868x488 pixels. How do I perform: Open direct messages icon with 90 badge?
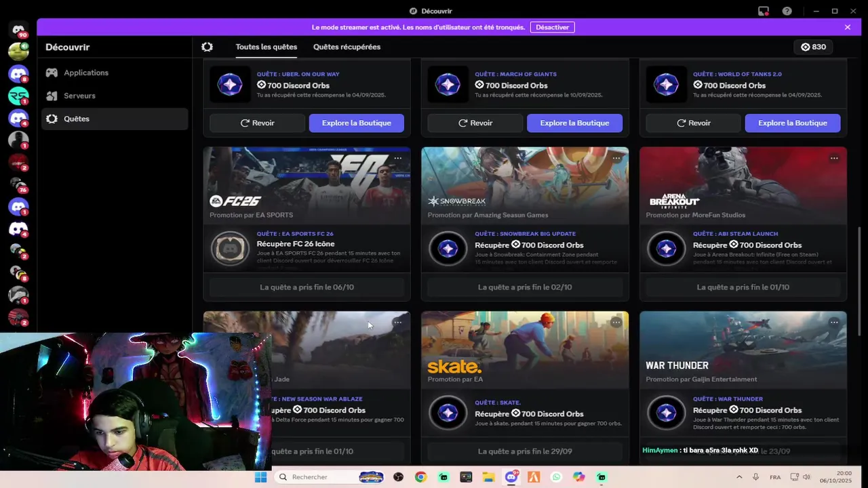[x=18, y=30]
